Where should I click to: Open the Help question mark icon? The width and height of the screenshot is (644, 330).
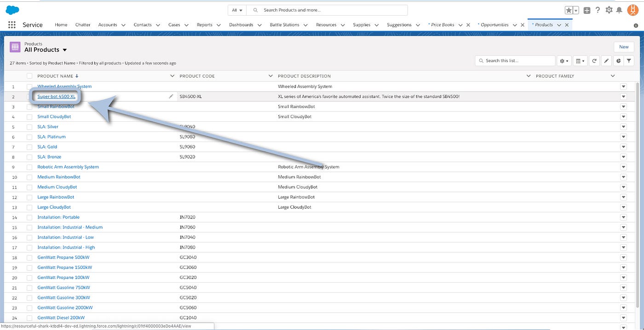(x=598, y=10)
